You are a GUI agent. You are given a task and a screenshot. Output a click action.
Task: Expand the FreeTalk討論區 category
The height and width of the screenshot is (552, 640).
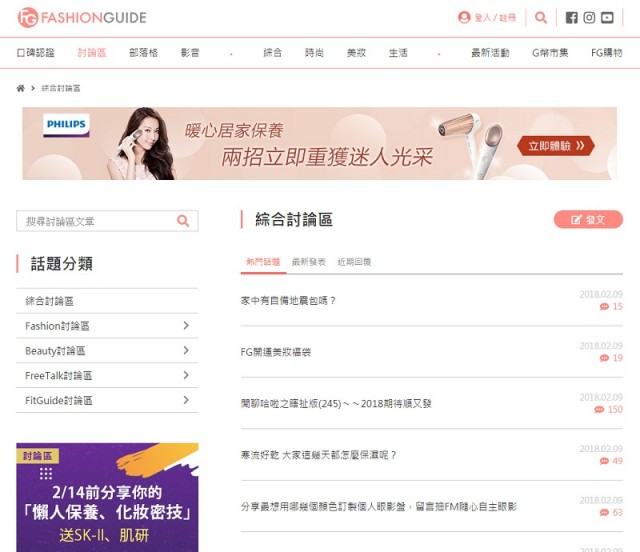click(x=186, y=376)
